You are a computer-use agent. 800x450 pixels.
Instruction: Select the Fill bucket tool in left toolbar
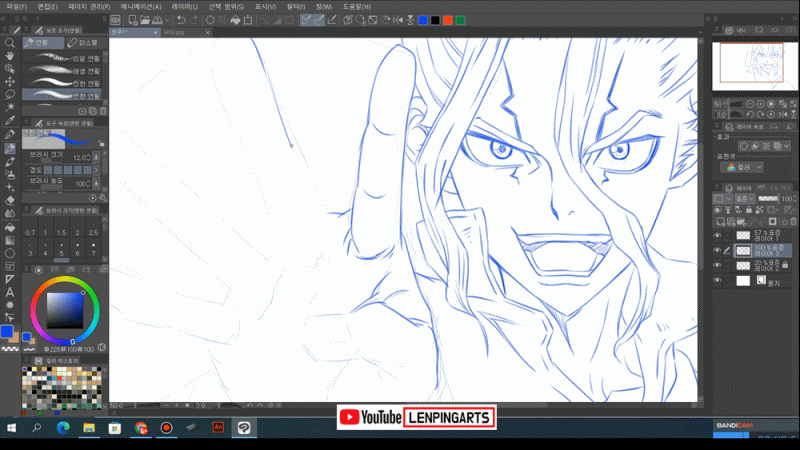click(10, 228)
